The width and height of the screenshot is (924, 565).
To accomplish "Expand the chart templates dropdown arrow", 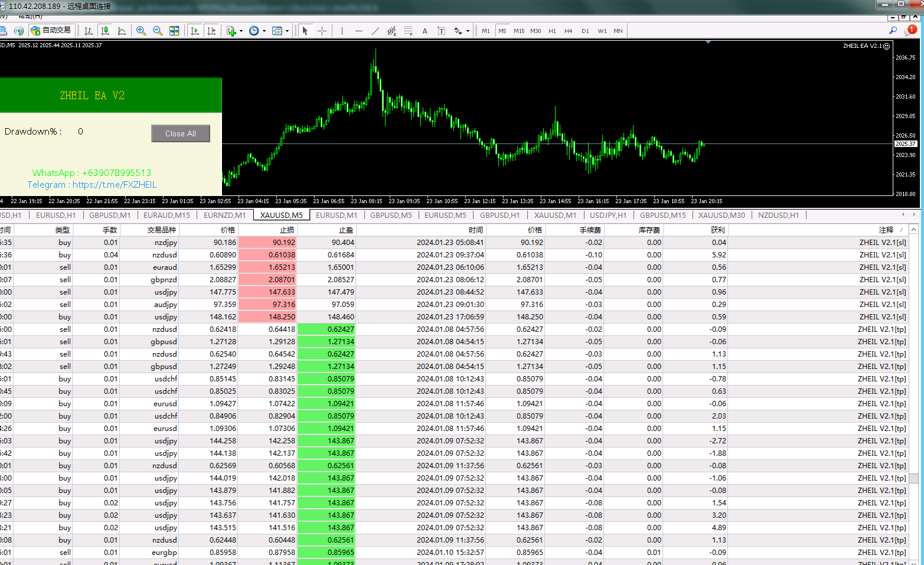I will pos(287,31).
